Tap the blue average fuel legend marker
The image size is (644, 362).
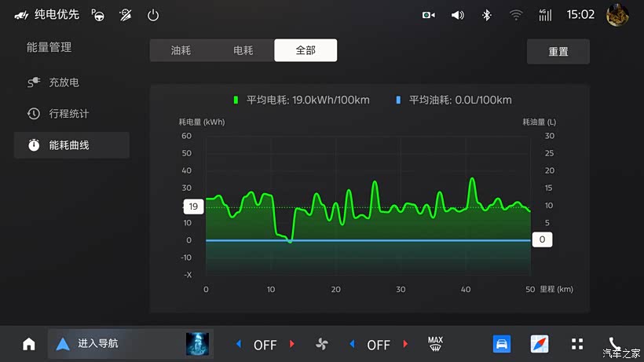(x=398, y=100)
